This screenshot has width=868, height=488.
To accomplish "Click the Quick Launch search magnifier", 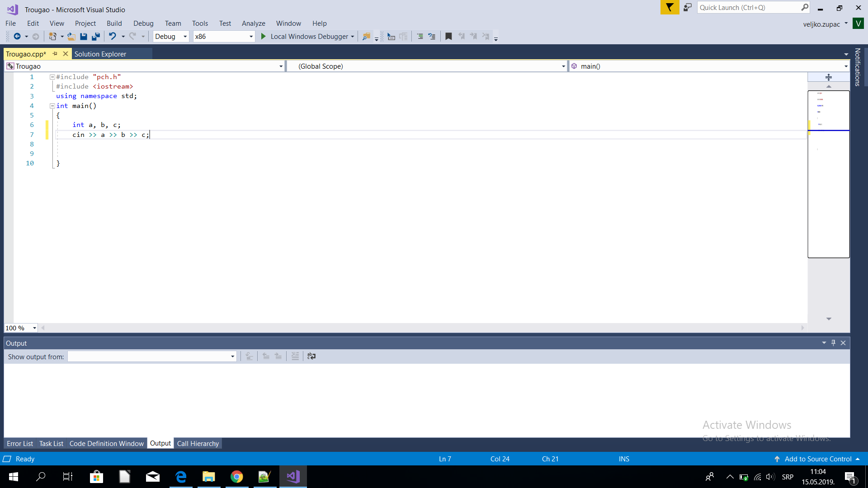I will click(805, 7).
